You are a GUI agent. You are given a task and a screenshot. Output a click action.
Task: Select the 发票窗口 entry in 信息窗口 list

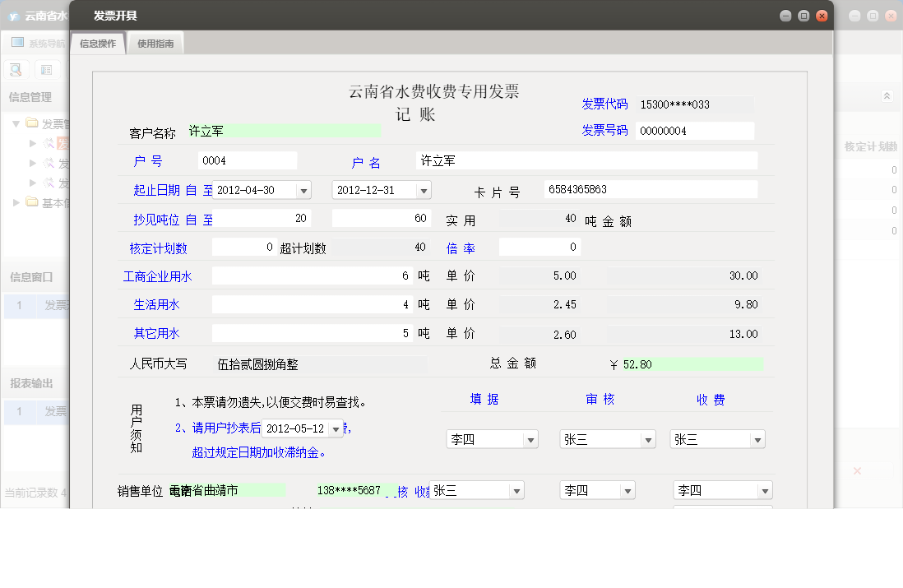pyautogui.click(x=53, y=306)
